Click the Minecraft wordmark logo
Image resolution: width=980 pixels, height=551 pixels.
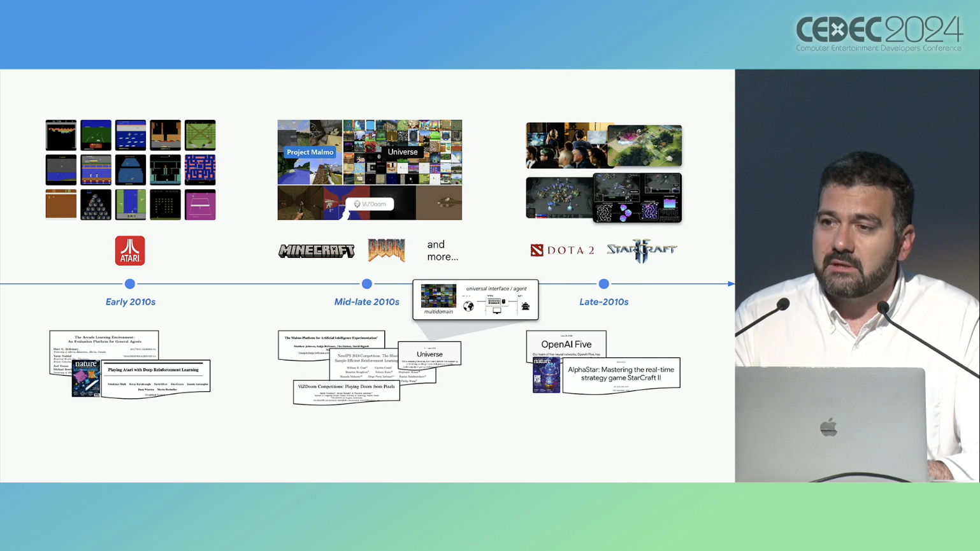[x=317, y=251]
